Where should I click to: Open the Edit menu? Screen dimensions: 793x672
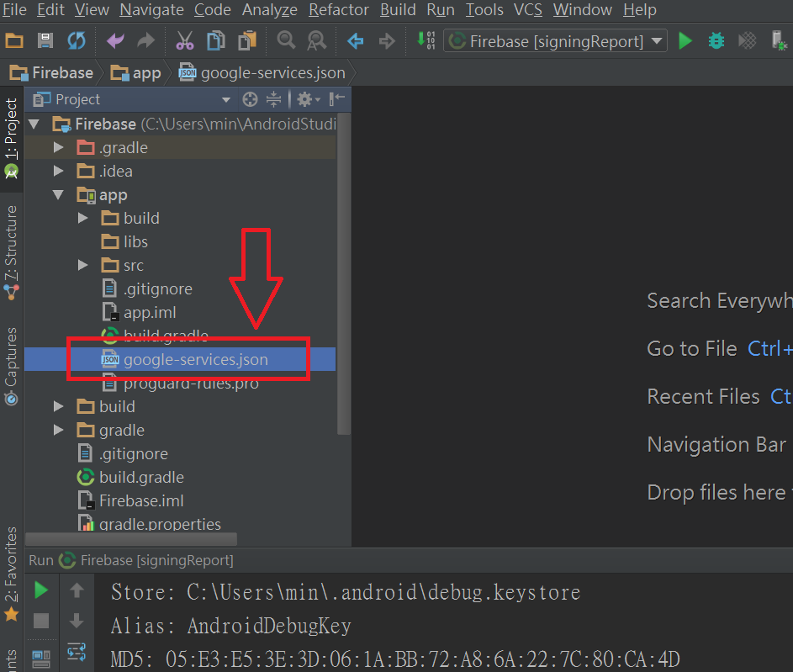pos(50,9)
